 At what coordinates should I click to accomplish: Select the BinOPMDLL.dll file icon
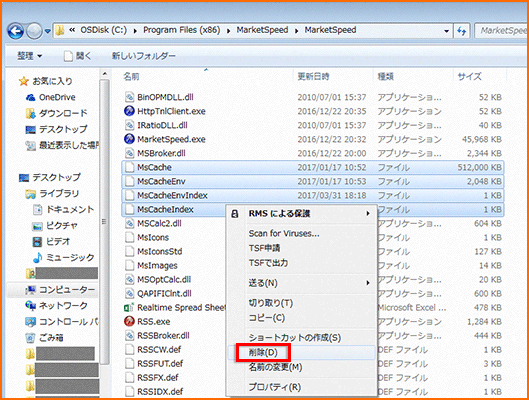click(129, 97)
